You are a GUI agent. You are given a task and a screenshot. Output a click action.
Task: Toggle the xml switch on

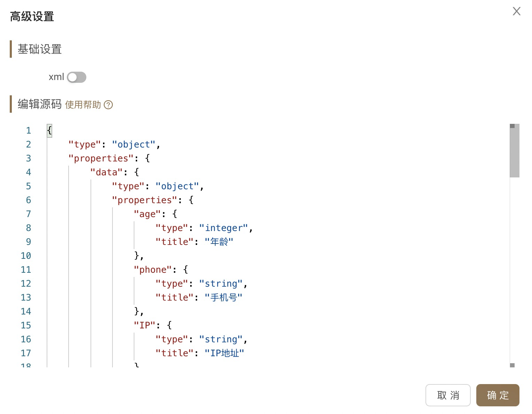tap(77, 77)
